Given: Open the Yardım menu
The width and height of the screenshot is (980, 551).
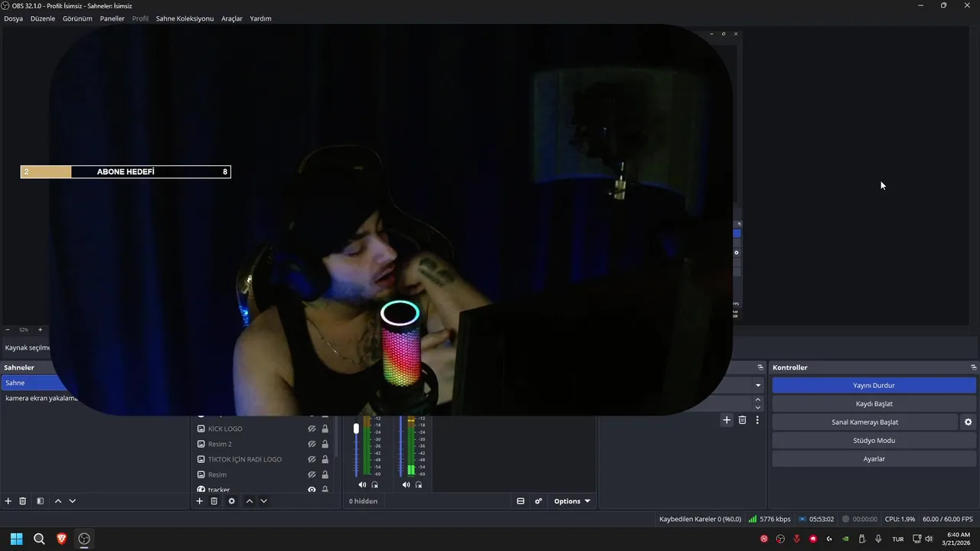Looking at the screenshot, I should [260, 18].
